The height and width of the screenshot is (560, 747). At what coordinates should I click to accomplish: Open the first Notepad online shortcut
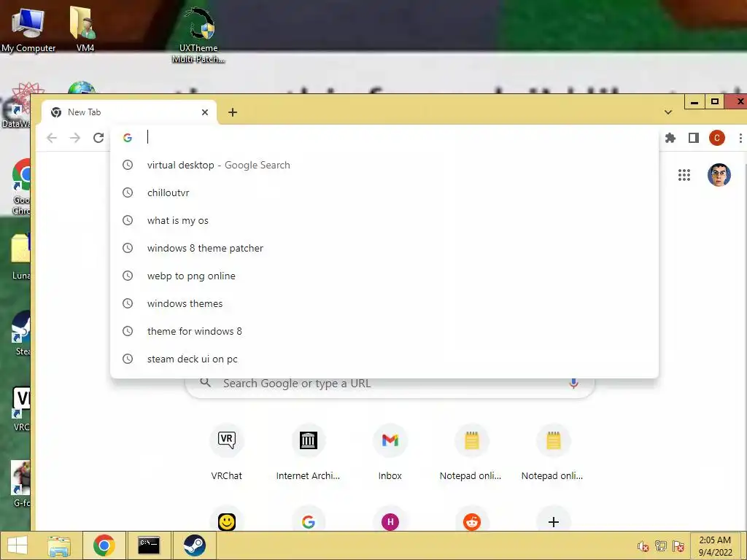[x=471, y=452]
